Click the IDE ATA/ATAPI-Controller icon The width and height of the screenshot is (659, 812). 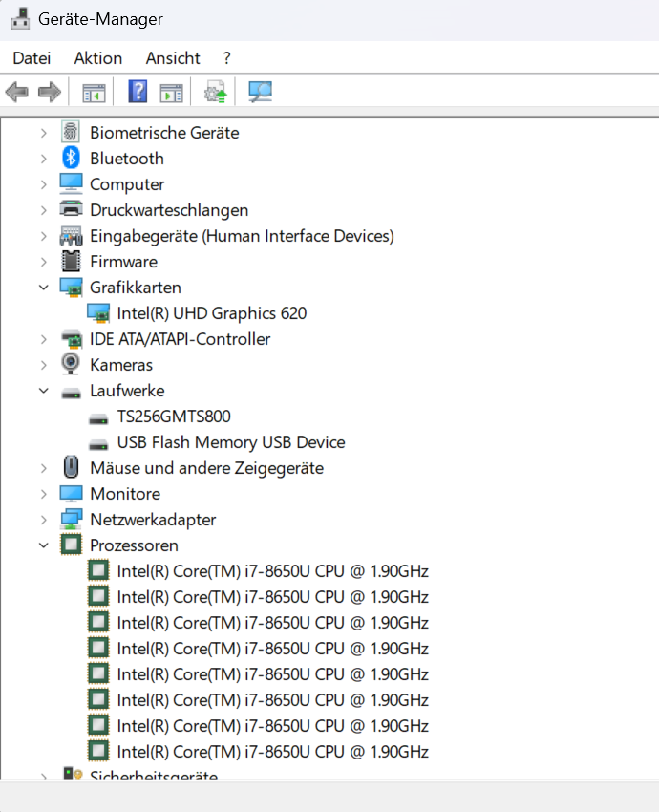tap(72, 339)
